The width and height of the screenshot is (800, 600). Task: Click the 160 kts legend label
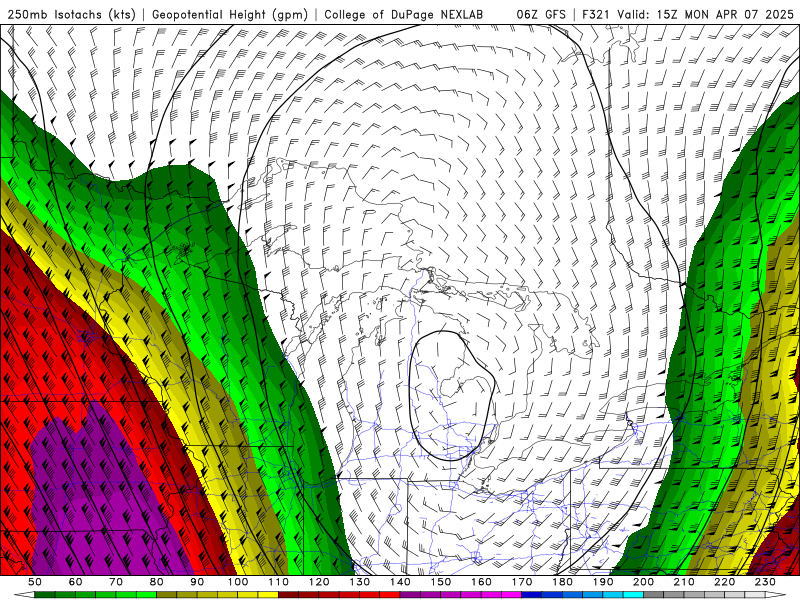[481, 582]
